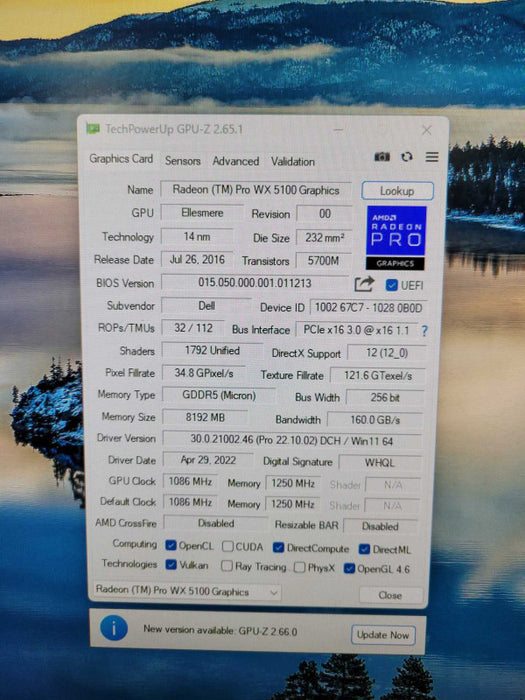
Task: Click the Shaders value 1792 Unified
Action: click(212, 350)
